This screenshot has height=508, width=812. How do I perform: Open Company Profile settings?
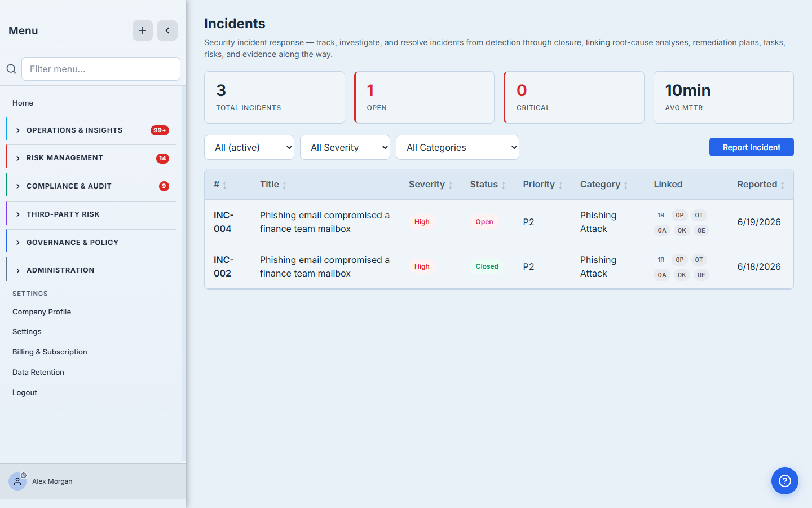(42, 312)
